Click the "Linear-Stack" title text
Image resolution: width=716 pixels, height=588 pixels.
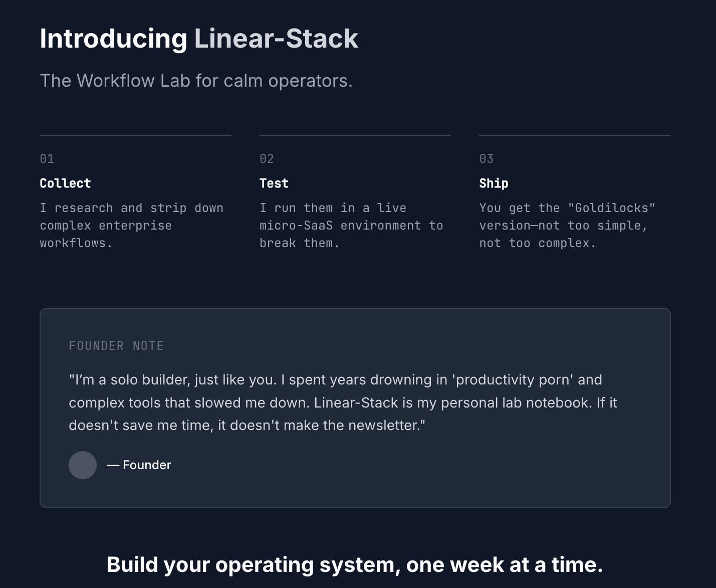(x=276, y=39)
